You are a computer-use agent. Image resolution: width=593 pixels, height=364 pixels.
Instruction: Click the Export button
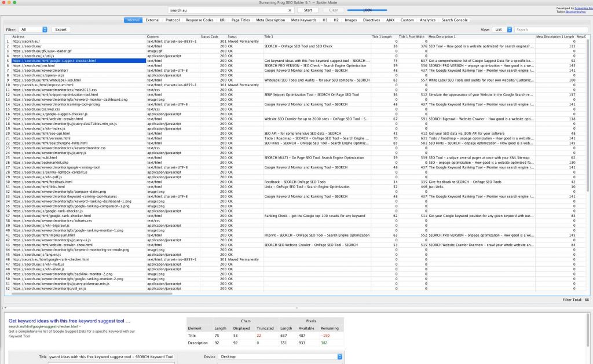(61, 30)
